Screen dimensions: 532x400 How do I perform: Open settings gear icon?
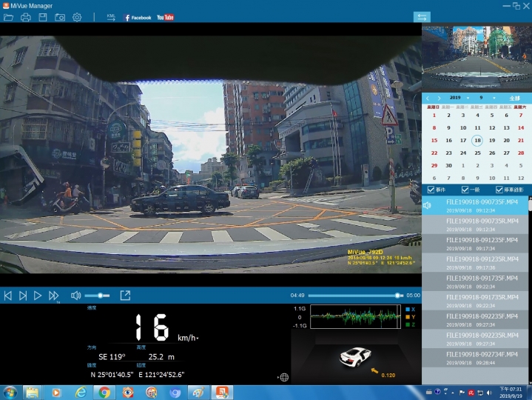point(77,17)
